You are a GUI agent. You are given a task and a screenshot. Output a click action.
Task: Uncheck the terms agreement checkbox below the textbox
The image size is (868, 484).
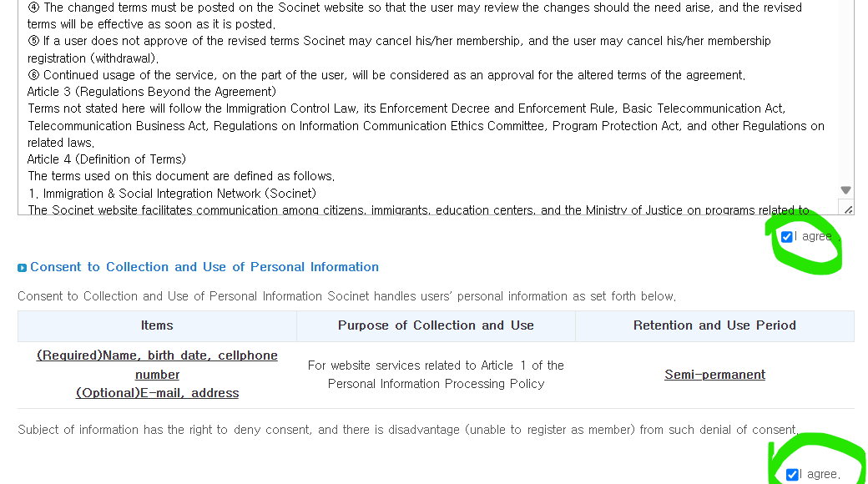[x=786, y=237]
